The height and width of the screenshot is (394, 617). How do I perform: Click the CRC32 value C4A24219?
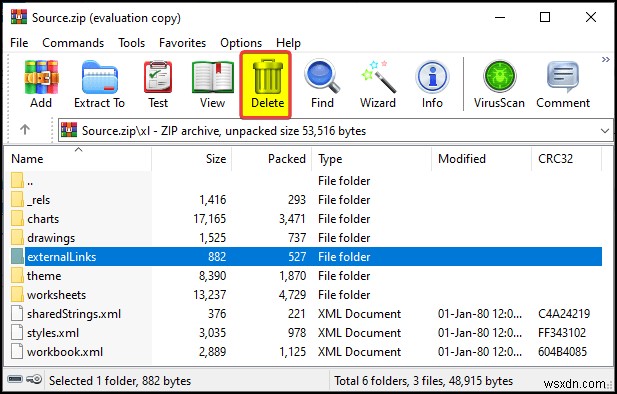(x=564, y=314)
